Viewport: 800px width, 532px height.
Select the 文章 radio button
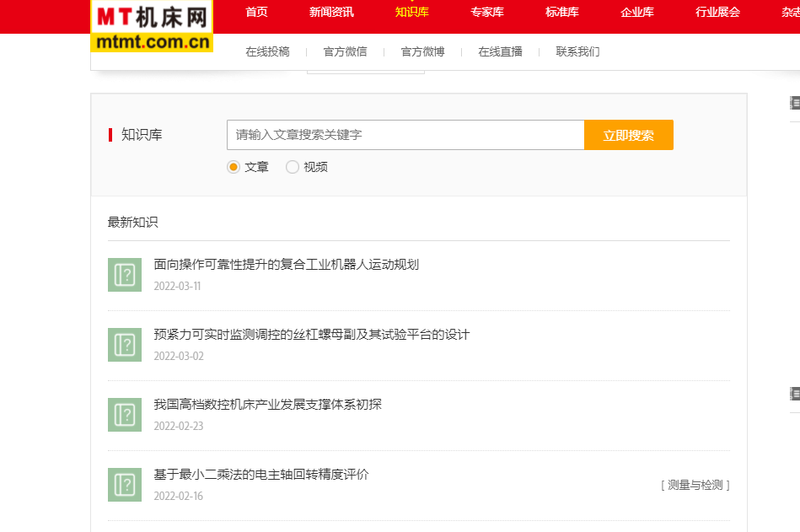[233, 167]
